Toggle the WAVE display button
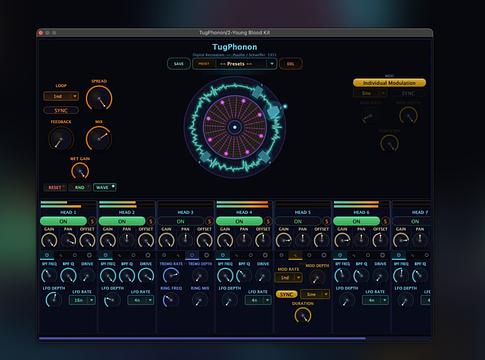Screen dimensions: 485x360 (x=105, y=187)
